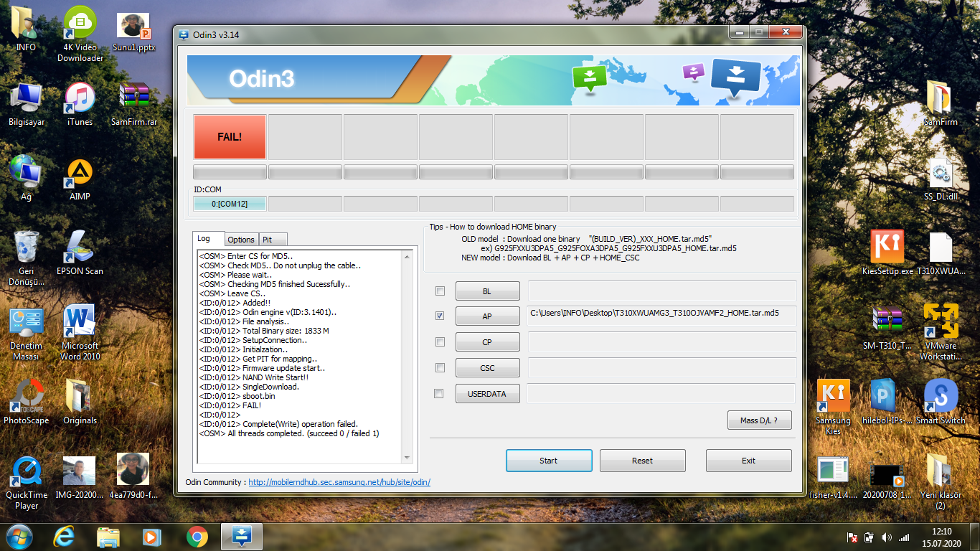Select the SamFirm.rar archive
The height and width of the screenshot is (551, 980).
(x=134, y=104)
